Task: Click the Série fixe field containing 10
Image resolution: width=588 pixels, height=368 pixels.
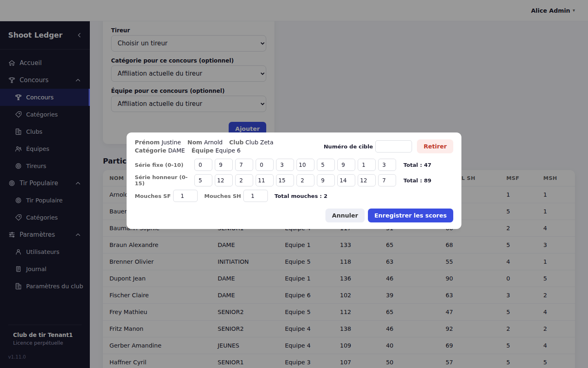Action: pos(305,165)
